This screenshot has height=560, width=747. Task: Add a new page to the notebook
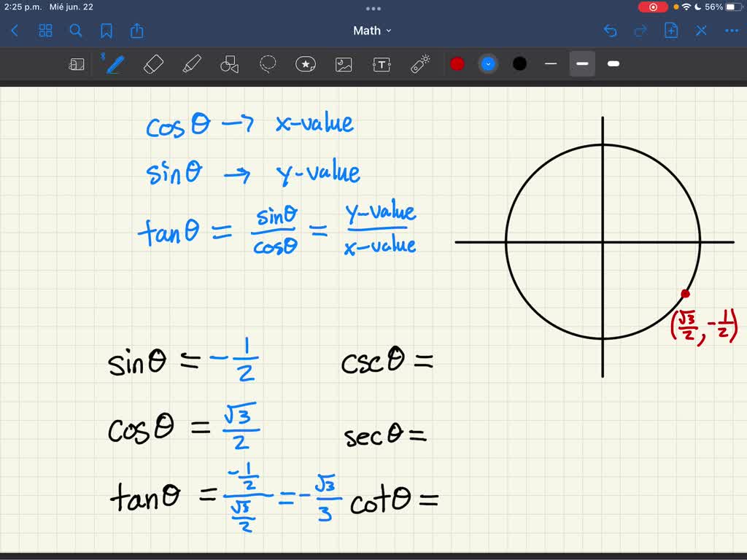click(670, 31)
